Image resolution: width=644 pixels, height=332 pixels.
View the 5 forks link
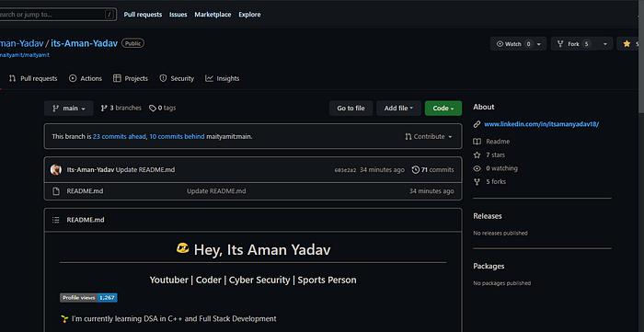pyautogui.click(x=496, y=182)
